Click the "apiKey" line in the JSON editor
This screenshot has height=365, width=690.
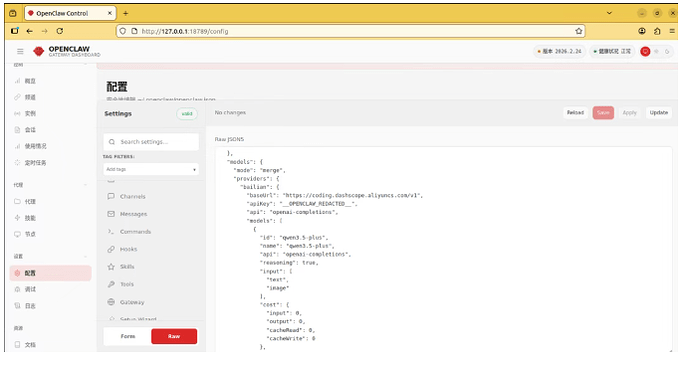(x=302, y=204)
